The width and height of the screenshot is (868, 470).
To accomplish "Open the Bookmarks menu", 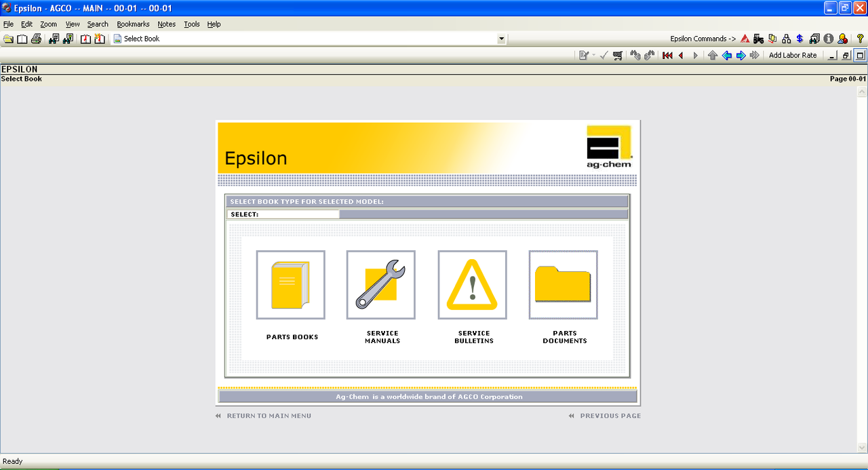I will (133, 24).
